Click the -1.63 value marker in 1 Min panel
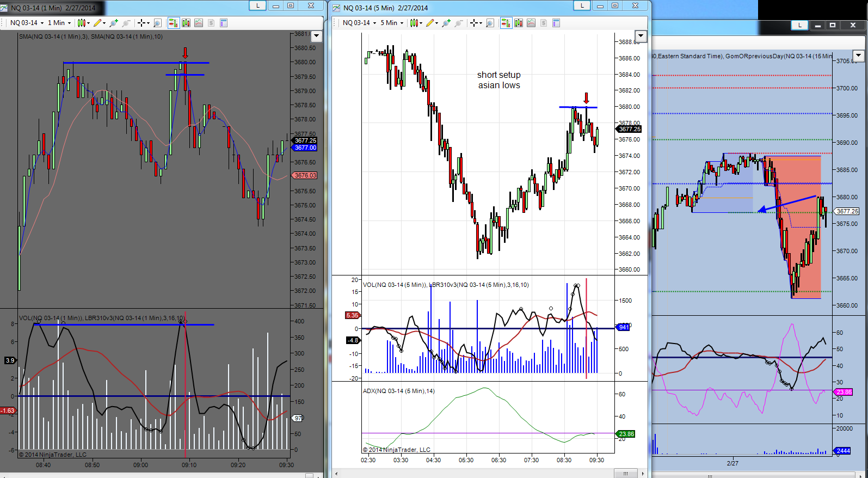868x478 pixels. (x=8, y=410)
